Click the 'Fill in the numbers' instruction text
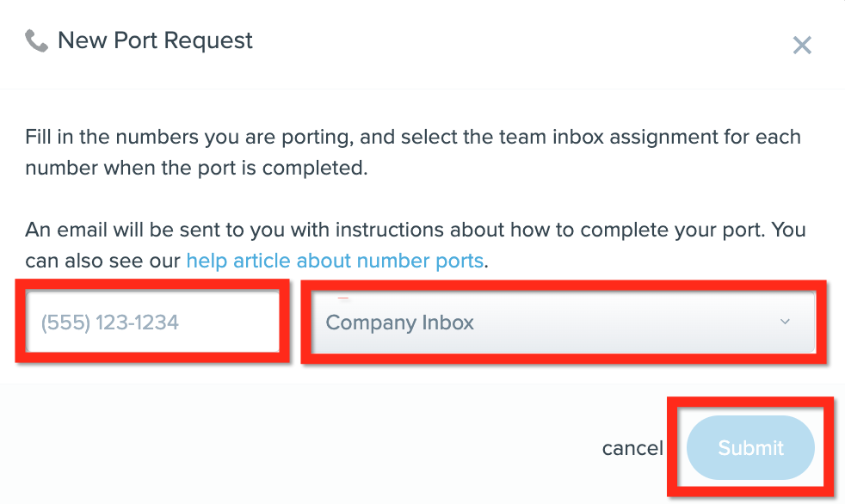The width and height of the screenshot is (845, 504). (413, 152)
